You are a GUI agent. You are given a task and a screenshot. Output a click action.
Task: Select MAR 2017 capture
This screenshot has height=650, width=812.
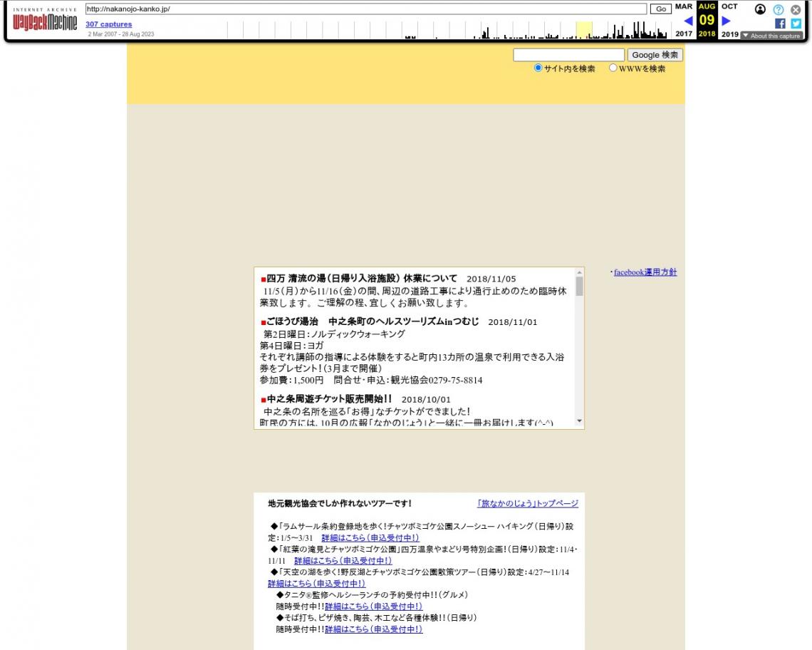tap(684, 20)
